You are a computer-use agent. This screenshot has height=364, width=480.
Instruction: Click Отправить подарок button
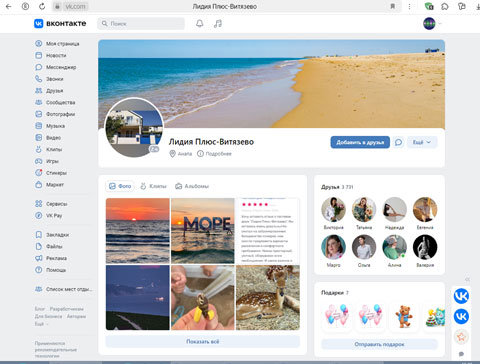379,344
